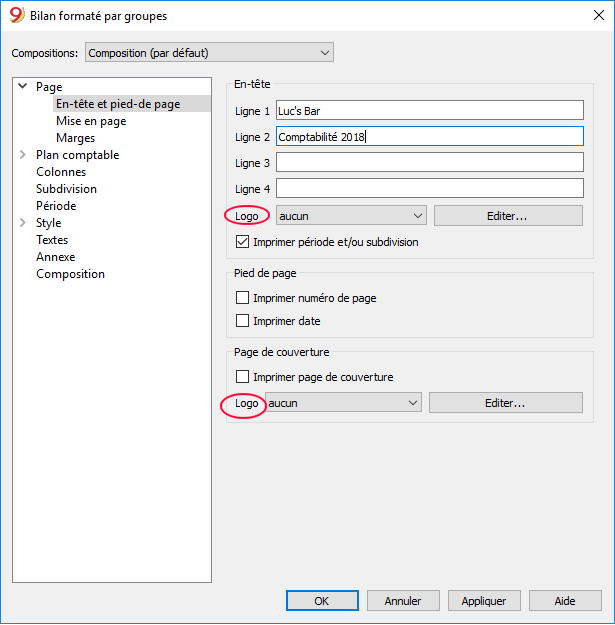
Task: Expand the Plan comptable tree node
Action: (x=23, y=155)
